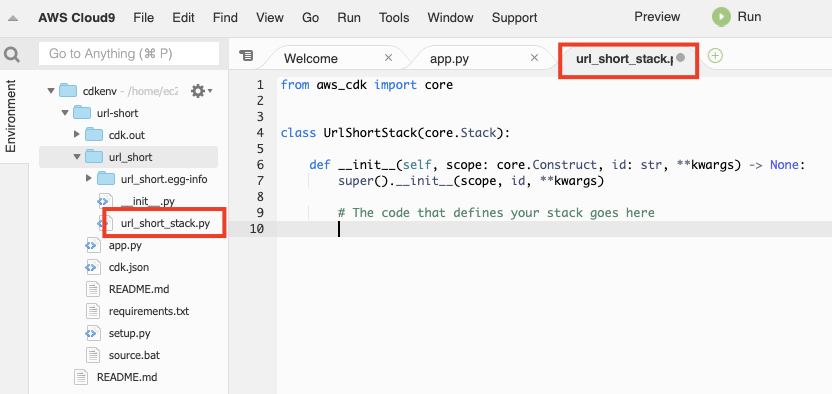This screenshot has width=832, height=394.
Task: Switch to the app.py tab
Action: pos(449,58)
